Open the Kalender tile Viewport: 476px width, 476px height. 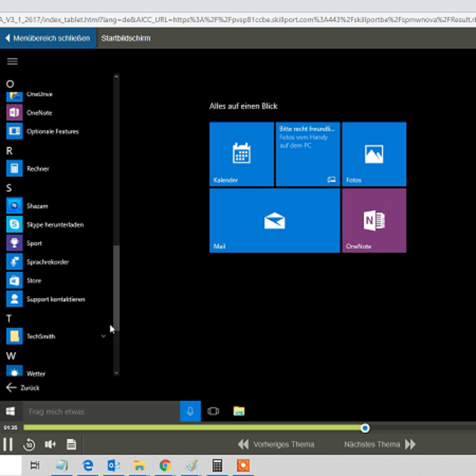coord(242,154)
